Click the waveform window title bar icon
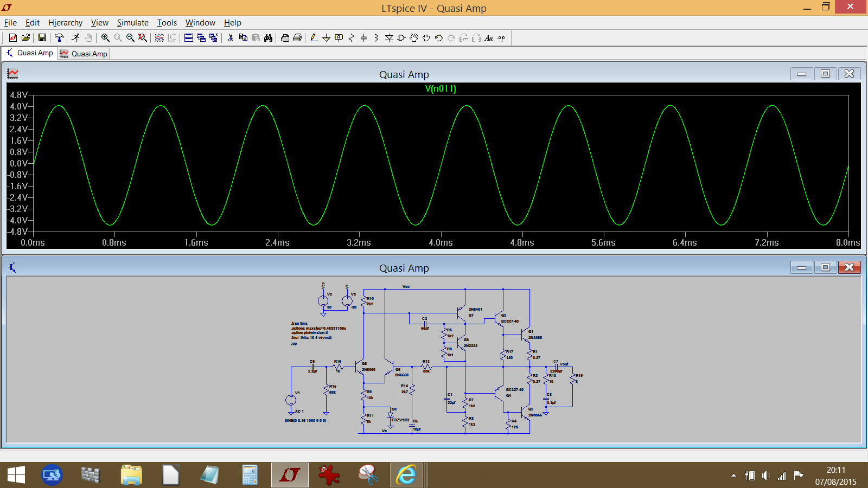 (12, 74)
